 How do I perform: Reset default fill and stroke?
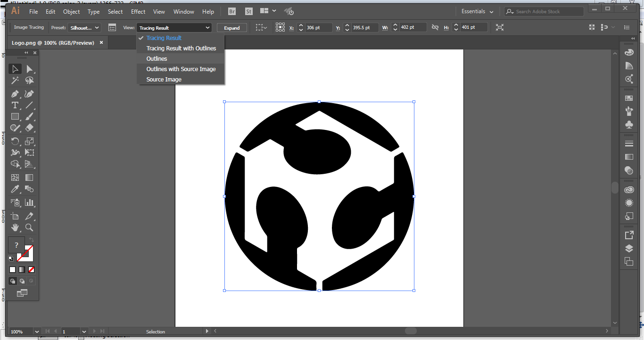(11, 258)
